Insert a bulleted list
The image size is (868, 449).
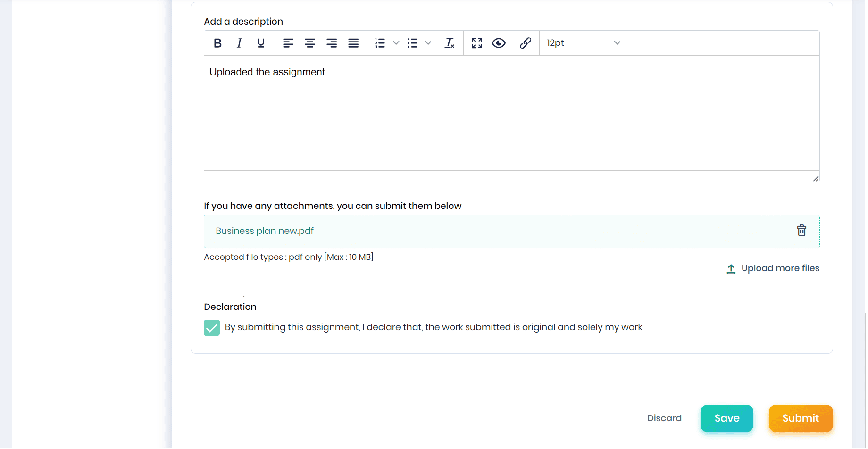tap(413, 43)
